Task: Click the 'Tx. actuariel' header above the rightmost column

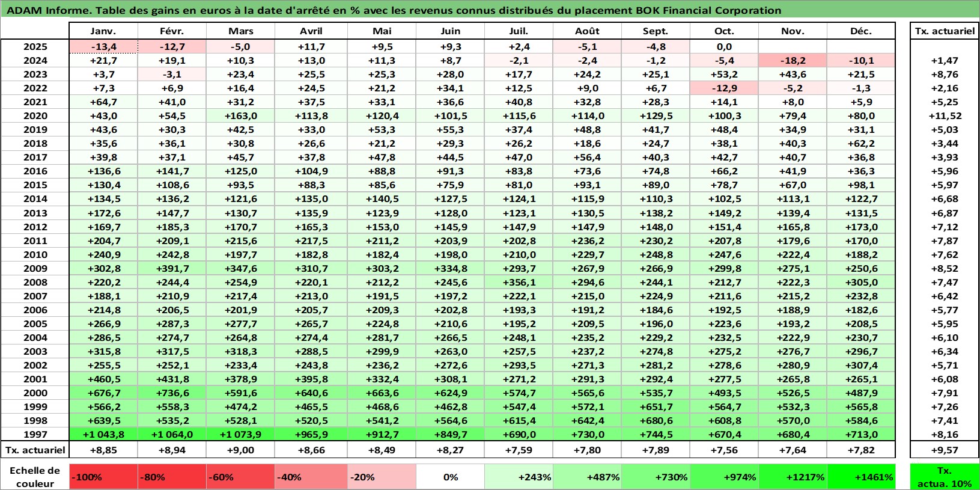Action: pos(945,31)
